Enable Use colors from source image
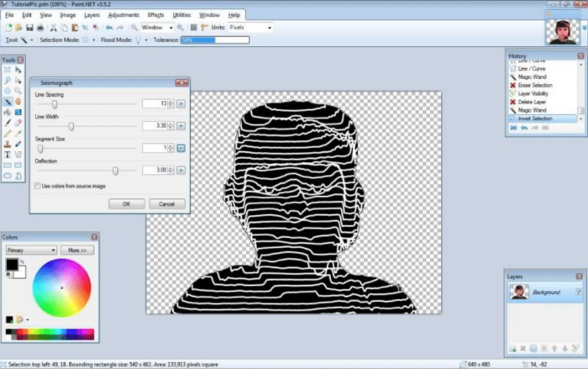The width and height of the screenshot is (588, 369). tap(37, 187)
